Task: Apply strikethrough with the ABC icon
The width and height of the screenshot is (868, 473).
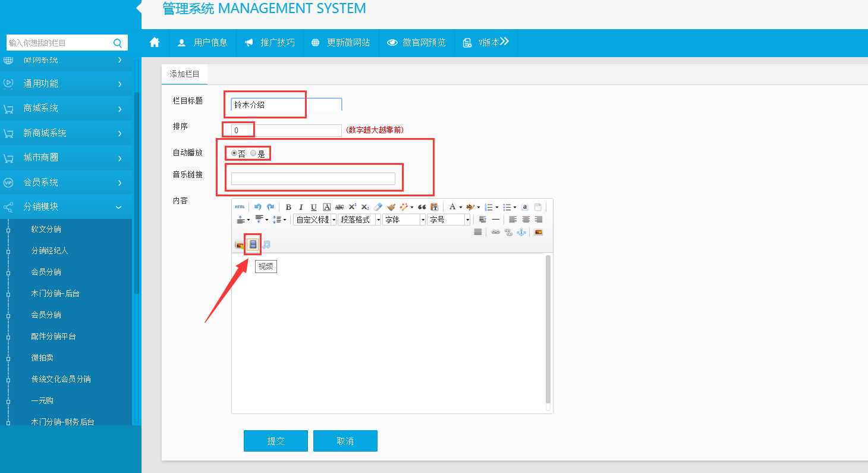Action: point(339,207)
